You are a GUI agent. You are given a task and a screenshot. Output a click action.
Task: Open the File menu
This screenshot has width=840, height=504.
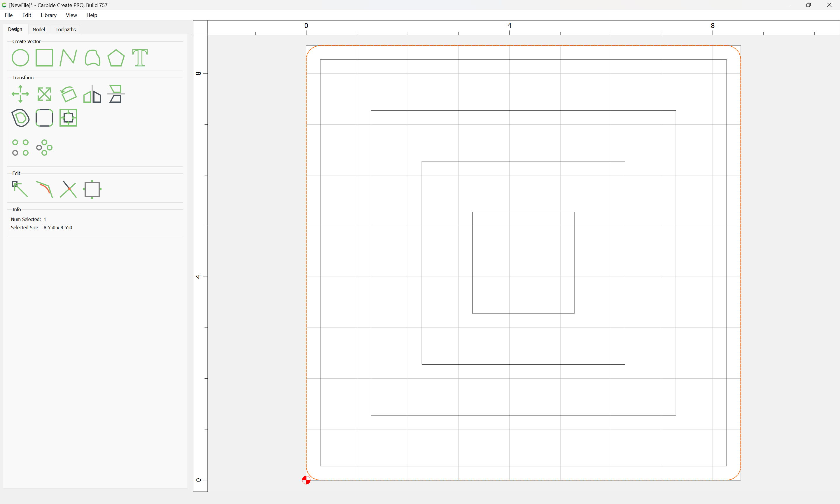8,15
